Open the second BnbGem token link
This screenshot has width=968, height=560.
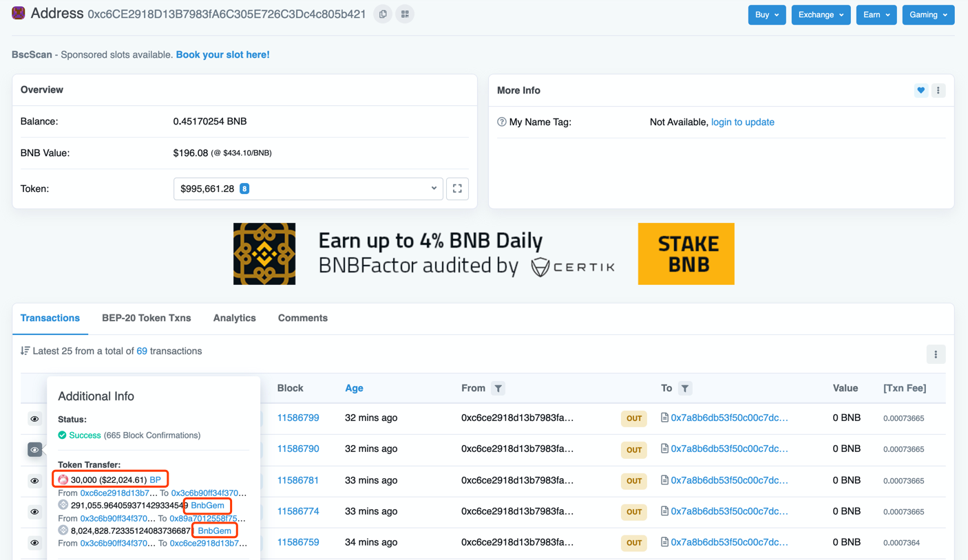214,530
